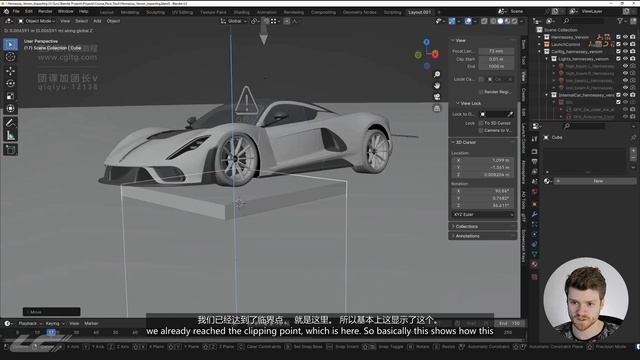The image size is (640, 360).
Task: Open timeline Keying popover
Action: [x=54, y=324]
